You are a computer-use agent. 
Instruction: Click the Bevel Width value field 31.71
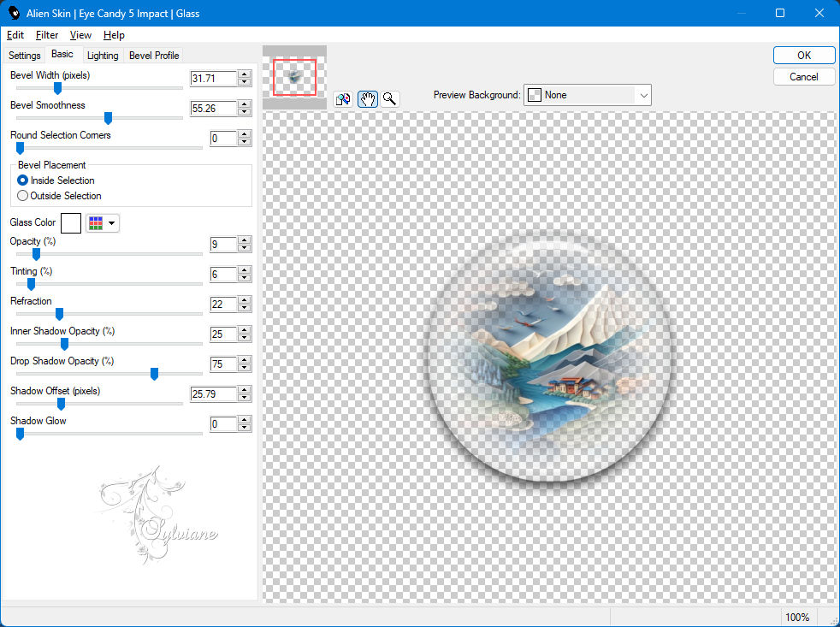(x=214, y=78)
